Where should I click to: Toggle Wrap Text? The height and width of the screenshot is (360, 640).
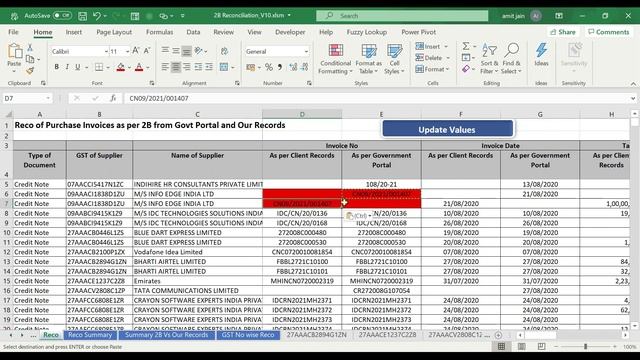(x=224, y=51)
